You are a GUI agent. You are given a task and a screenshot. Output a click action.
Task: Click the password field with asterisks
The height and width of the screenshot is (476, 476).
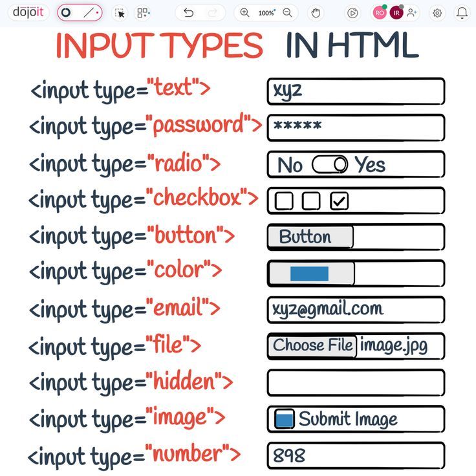356,127
